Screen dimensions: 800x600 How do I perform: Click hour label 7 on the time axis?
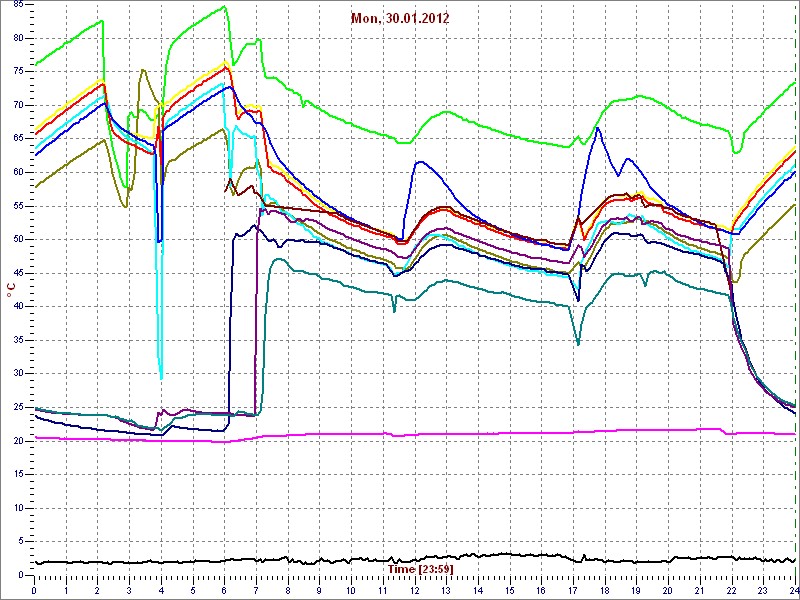pyautogui.click(x=256, y=590)
